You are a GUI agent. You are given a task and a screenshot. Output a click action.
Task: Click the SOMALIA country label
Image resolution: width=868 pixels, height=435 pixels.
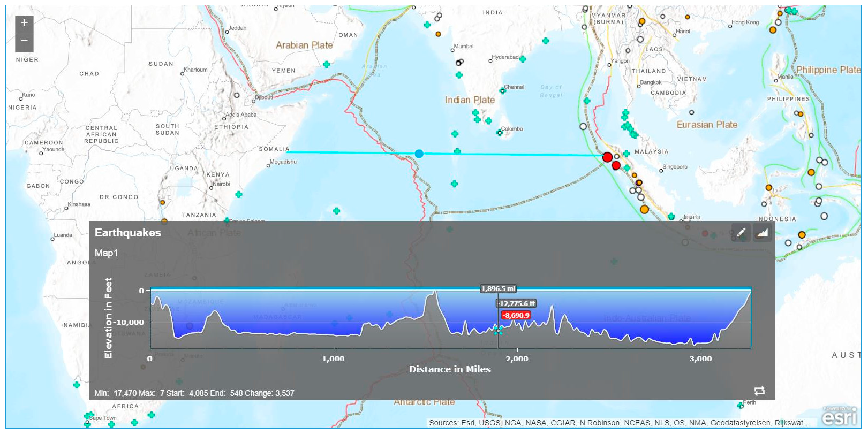click(274, 149)
